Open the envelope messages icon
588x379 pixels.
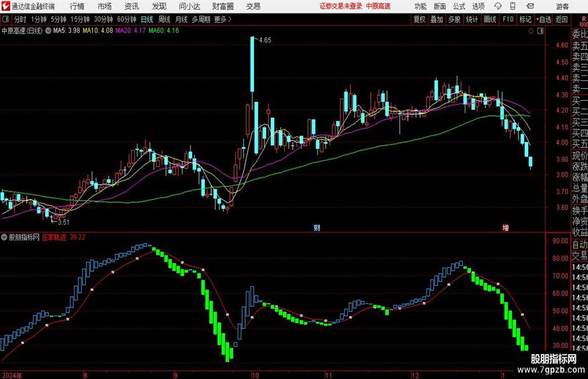[x=530, y=6]
